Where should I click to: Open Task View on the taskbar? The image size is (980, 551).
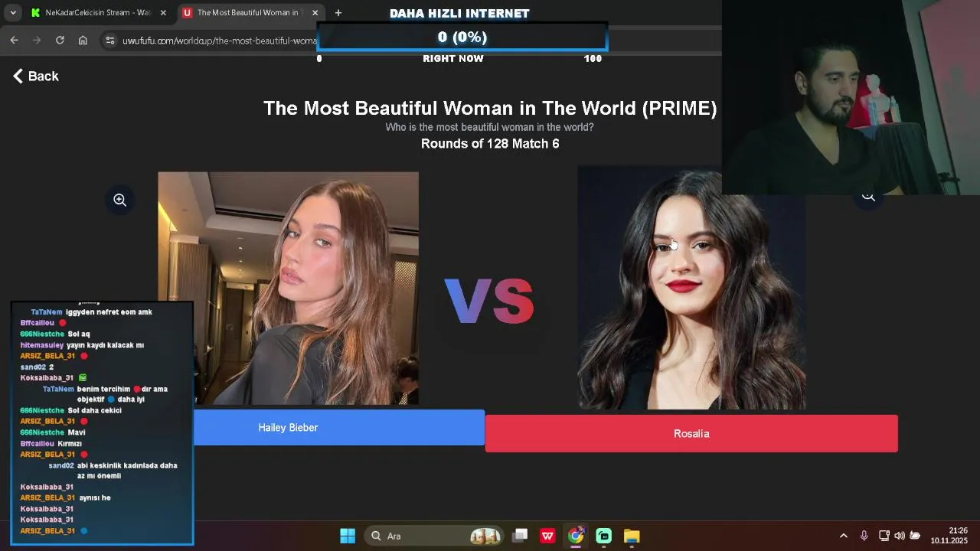[x=520, y=536]
